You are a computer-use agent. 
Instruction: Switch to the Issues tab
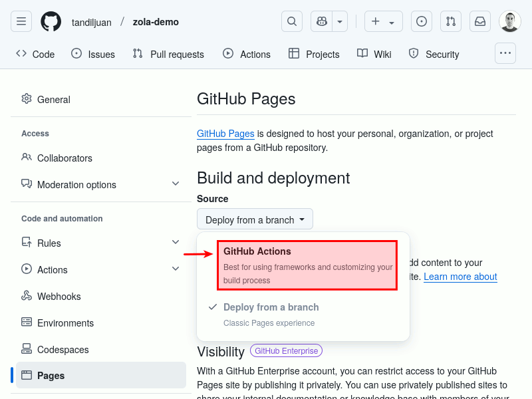[93, 55]
